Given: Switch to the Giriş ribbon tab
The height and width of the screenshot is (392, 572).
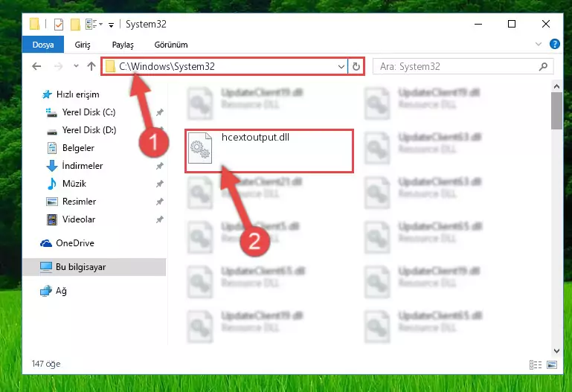Looking at the screenshot, I should click(x=83, y=45).
